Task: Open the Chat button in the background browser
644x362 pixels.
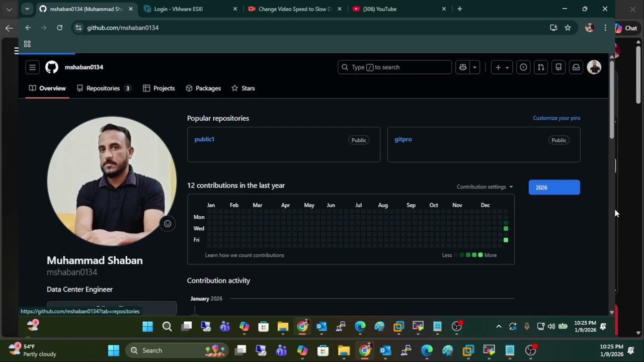Action: pyautogui.click(x=626, y=28)
